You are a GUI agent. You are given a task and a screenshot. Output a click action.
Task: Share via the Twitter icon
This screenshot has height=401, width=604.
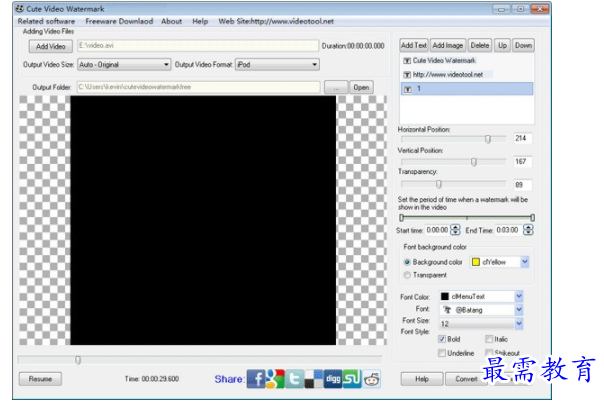(294, 379)
